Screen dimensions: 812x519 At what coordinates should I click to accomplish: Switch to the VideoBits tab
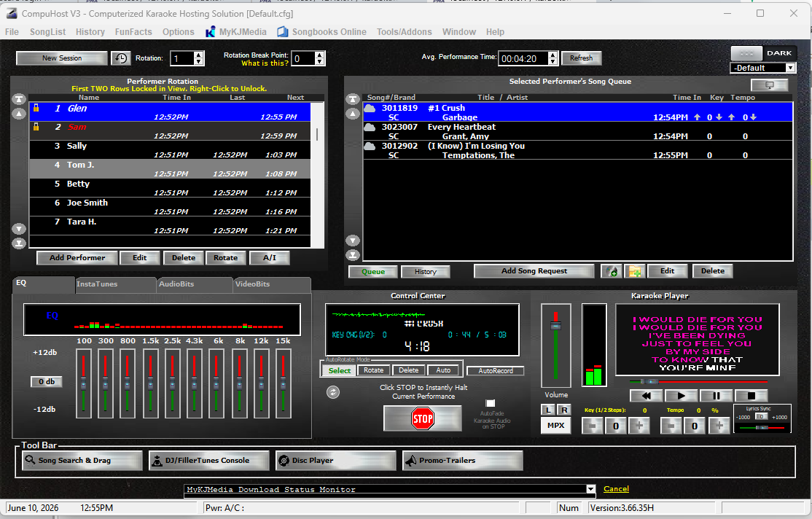(x=271, y=284)
